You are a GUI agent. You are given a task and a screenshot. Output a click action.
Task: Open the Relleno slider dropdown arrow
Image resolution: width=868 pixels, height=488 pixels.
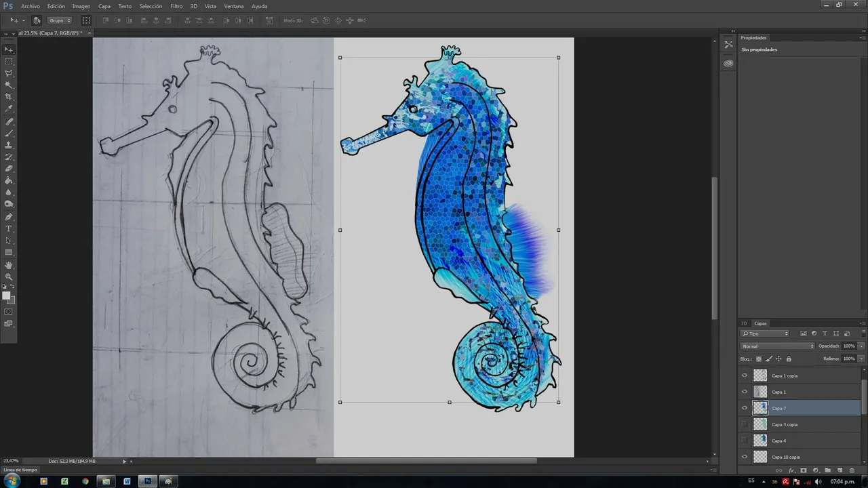pos(862,359)
